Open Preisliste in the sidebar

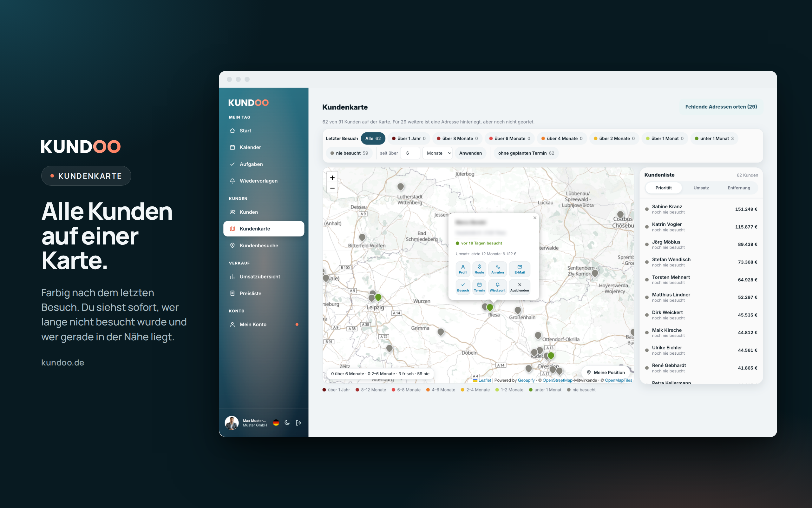[264, 293]
